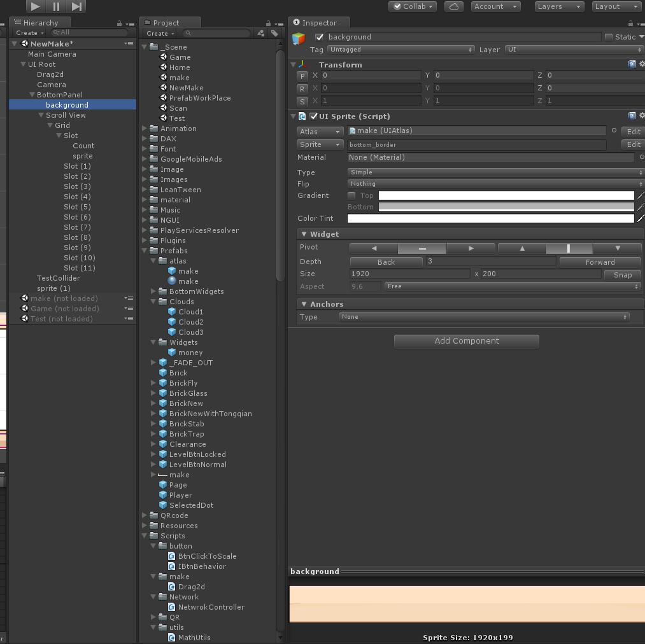Click the Add Component button
The height and width of the screenshot is (644, 645).
tap(467, 341)
